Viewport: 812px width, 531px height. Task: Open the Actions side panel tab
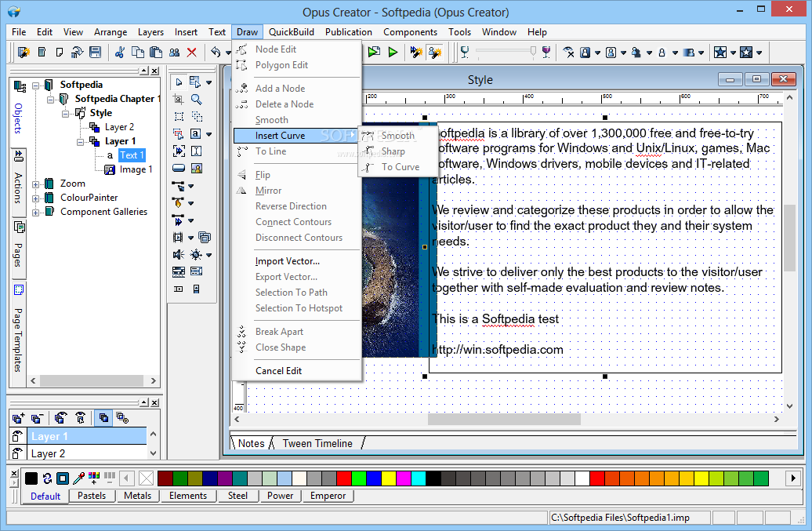(x=17, y=181)
